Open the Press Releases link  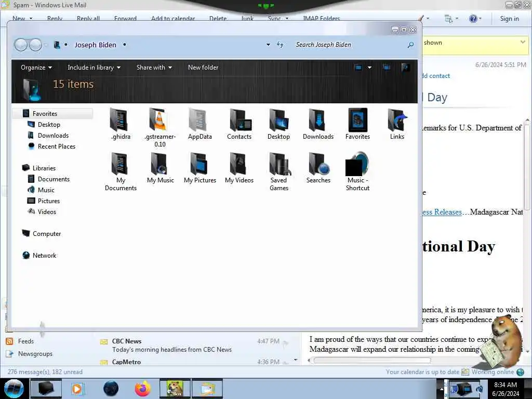[x=442, y=212]
